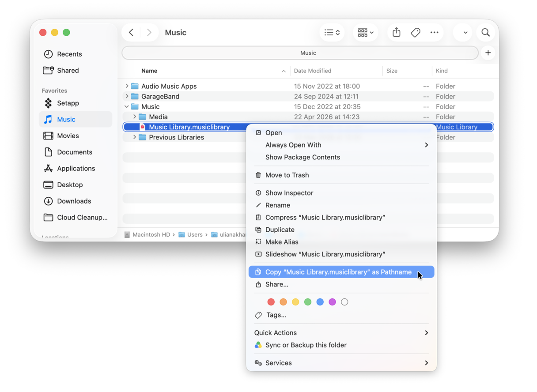Choose Show Package Contents
Viewport: 537px width, 392px height.
point(341,157)
